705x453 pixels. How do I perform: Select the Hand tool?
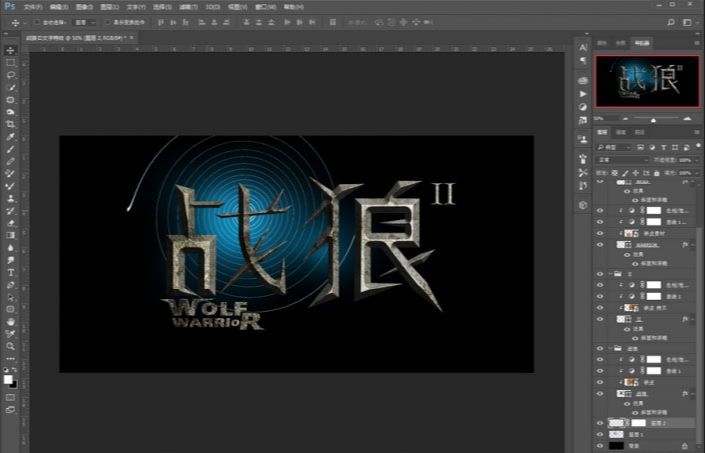tap(10, 322)
